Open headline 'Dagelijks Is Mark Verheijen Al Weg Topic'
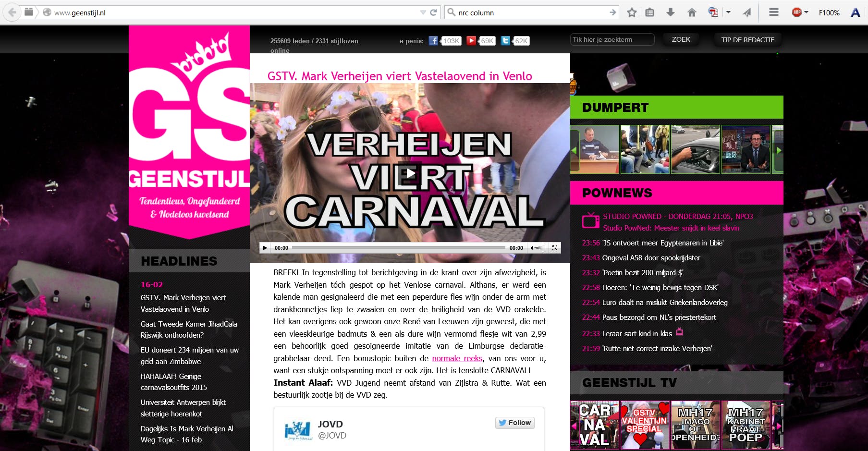868x451 pixels. pos(187,434)
